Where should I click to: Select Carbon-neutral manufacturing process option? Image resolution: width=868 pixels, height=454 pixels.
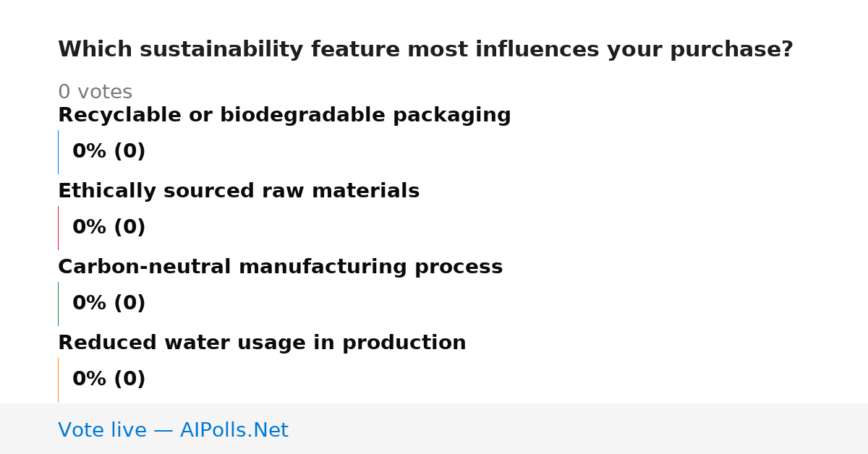point(280,267)
